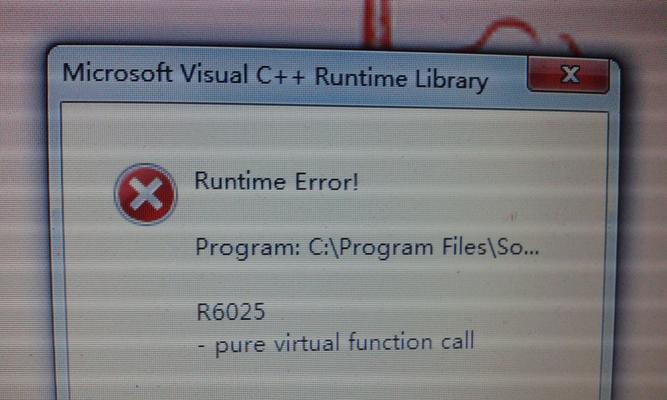This screenshot has height=400, width=667.
Task: Click the C++ text in the title
Action: click(280, 76)
